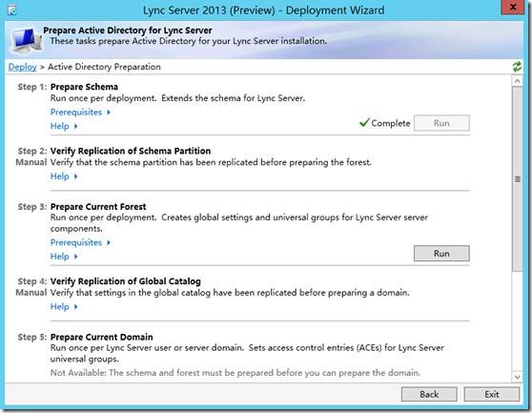532x413 pixels.
Task: Click the scrollbar down arrow
Action: pyautogui.click(x=517, y=377)
